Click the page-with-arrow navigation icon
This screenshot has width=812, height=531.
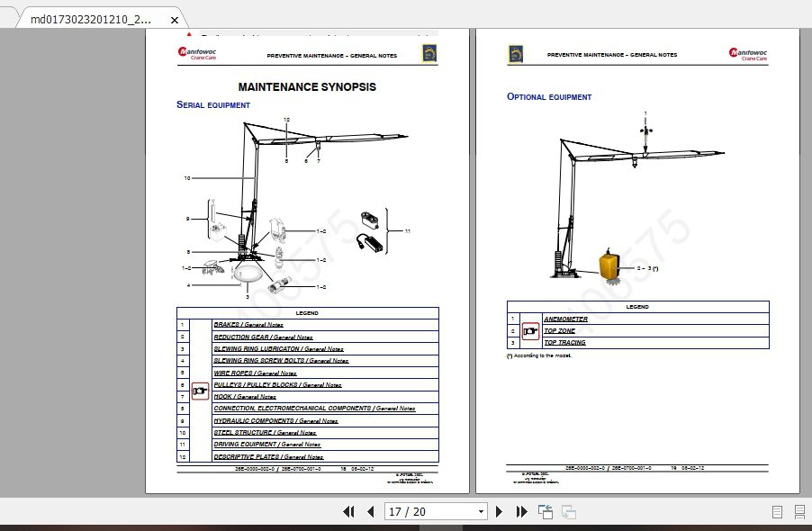(545, 511)
